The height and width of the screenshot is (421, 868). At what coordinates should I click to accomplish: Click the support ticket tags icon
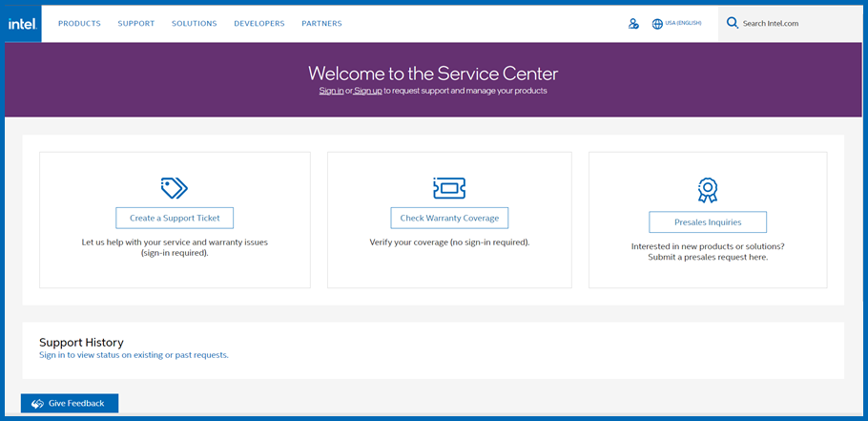(x=175, y=188)
